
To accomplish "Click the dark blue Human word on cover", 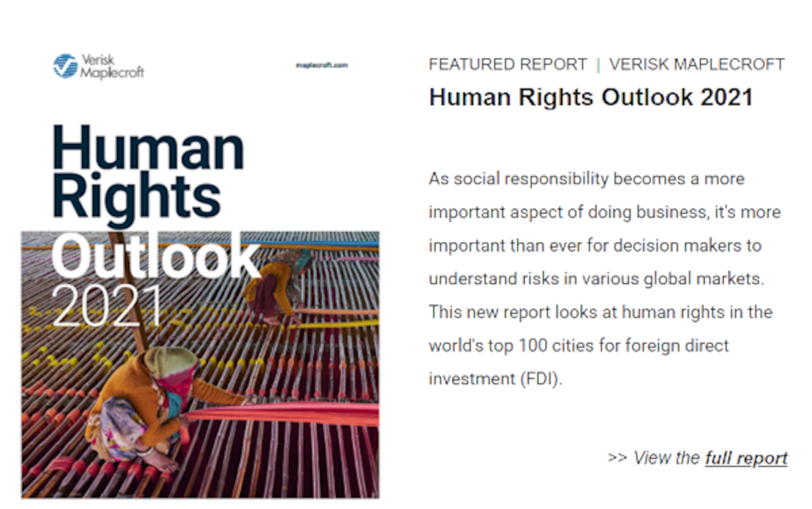I will click(x=148, y=148).
